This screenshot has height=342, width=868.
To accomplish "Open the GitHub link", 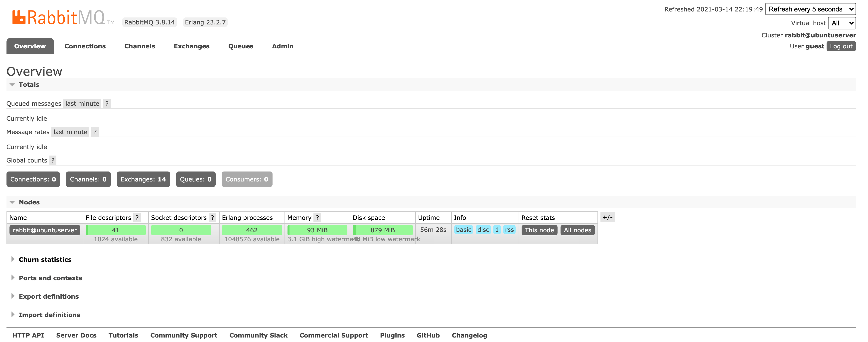I will point(428,336).
